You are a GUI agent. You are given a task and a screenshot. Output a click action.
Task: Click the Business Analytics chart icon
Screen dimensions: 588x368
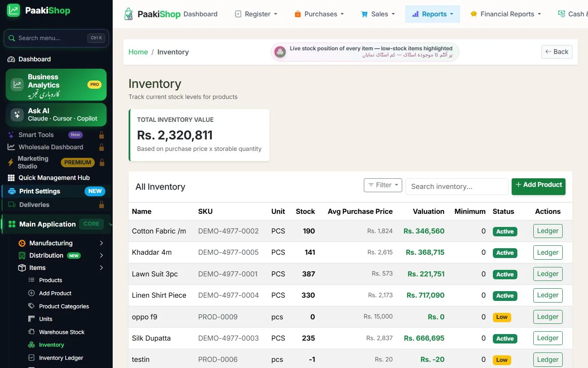pyautogui.click(x=17, y=85)
